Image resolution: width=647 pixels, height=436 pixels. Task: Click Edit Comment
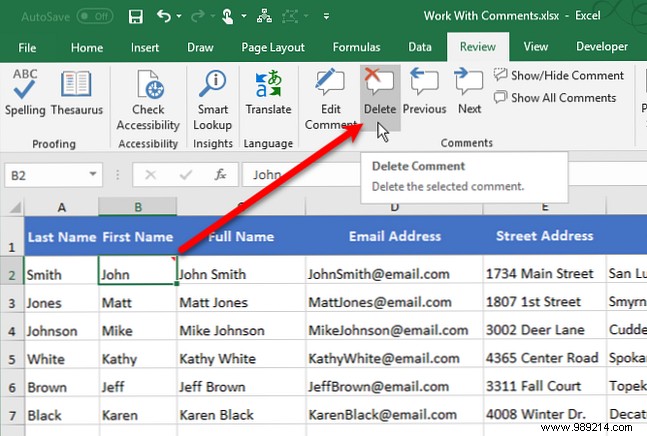pyautogui.click(x=330, y=100)
